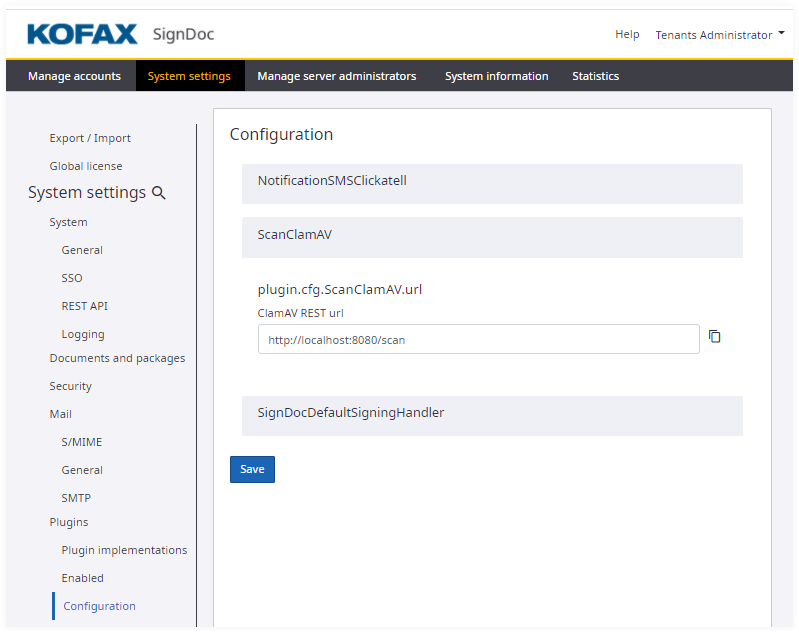Image resolution: width=799 pixels, height=633 pixels.
Task: Select the SSO settings item
Action: point(72,279)
